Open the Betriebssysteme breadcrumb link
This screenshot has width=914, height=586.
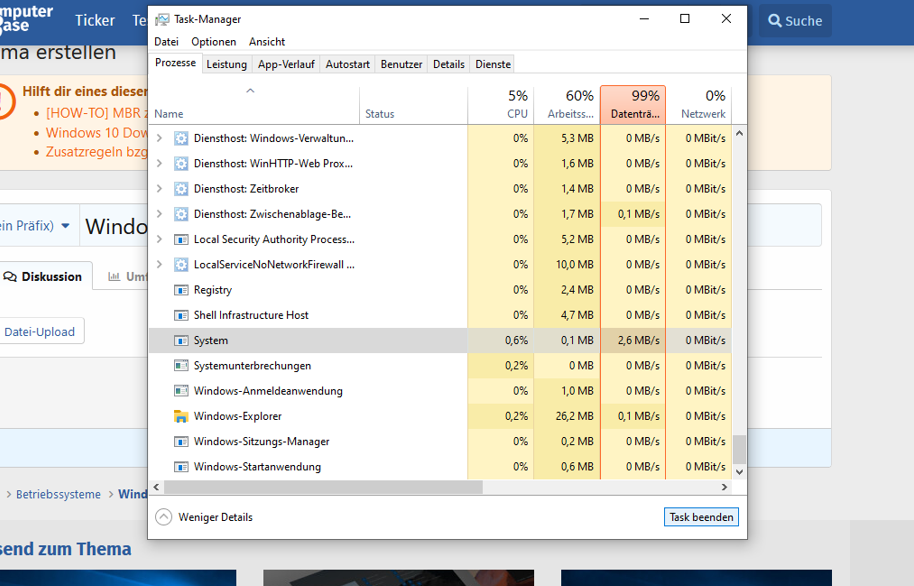[58, 494]
